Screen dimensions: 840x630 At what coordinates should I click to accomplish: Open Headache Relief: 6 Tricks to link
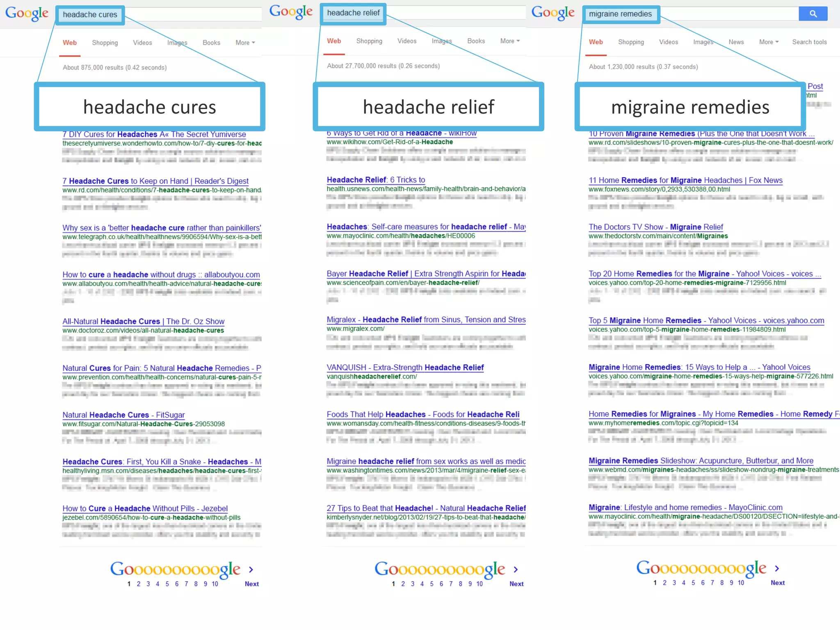[x=376, y=180]
